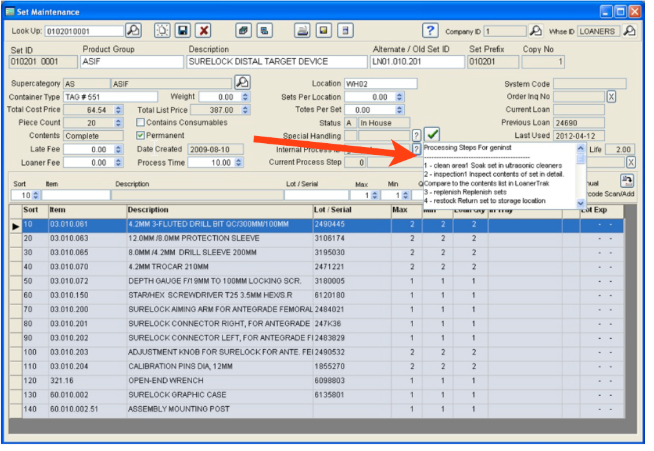Viewport: 654px width, 451px height.
Task: Save the set with the floppy disk icon
Action: pyautogui.click(x=183, y=30)
